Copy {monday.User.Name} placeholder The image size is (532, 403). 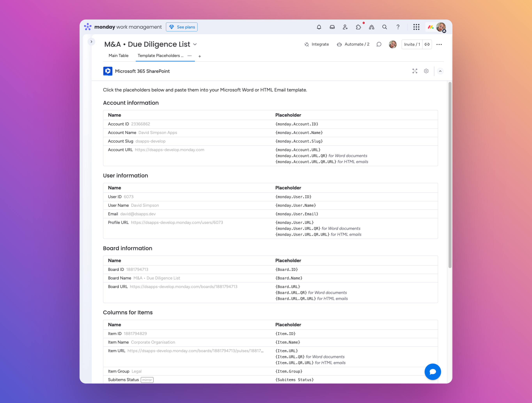[x=296, y=205]
